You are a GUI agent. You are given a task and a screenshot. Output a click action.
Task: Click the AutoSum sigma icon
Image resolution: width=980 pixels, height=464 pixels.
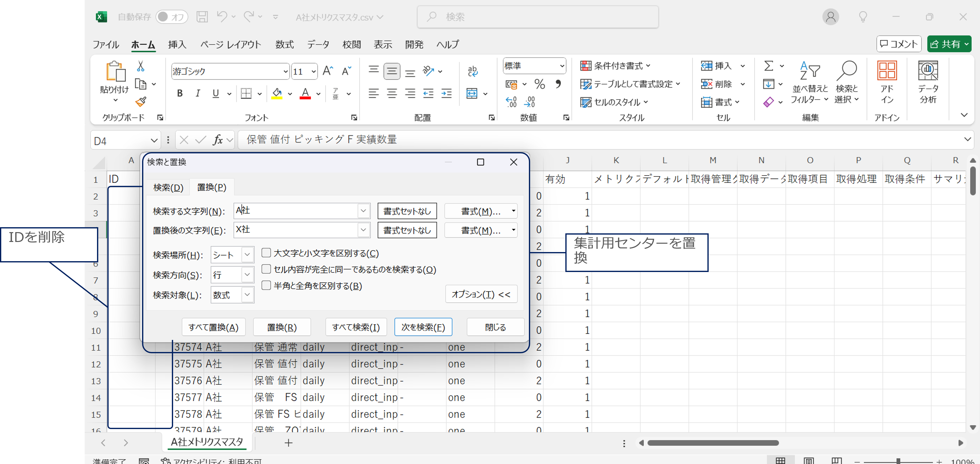(768, 66)
